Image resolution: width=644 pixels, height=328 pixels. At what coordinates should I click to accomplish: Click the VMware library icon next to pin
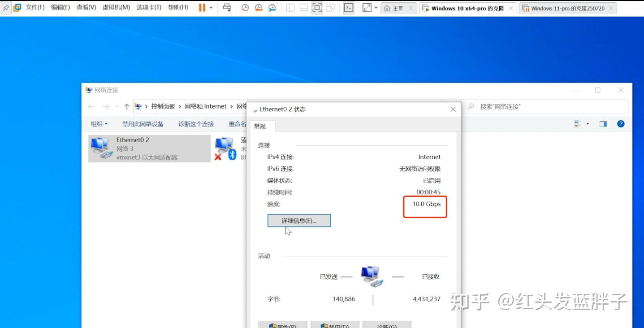click(x=17, y=8)
